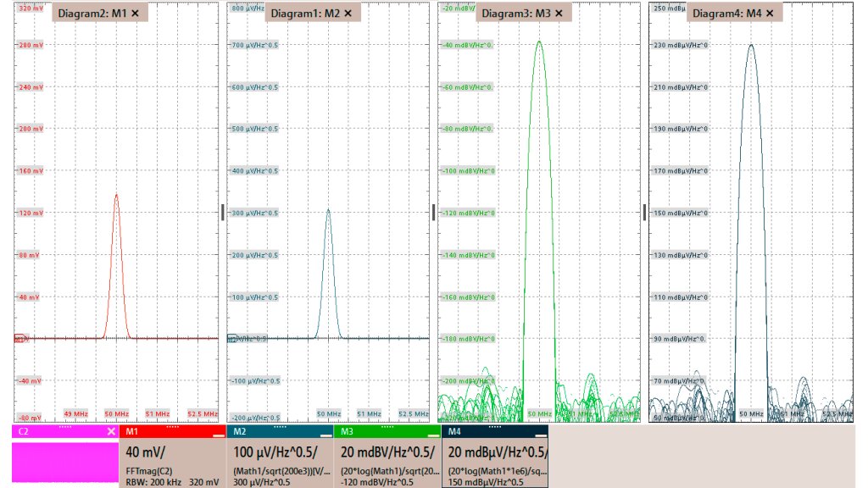
Task: Click the M3 formula (20*log(Math1)/sqrt...
Action: [390, 471]
